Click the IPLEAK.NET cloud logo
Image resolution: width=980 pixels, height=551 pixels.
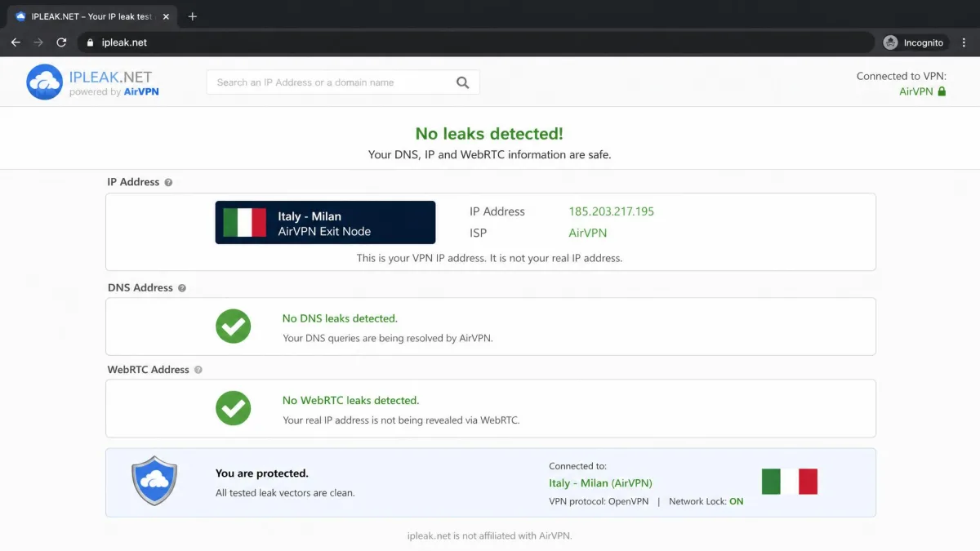pos(44,82)
